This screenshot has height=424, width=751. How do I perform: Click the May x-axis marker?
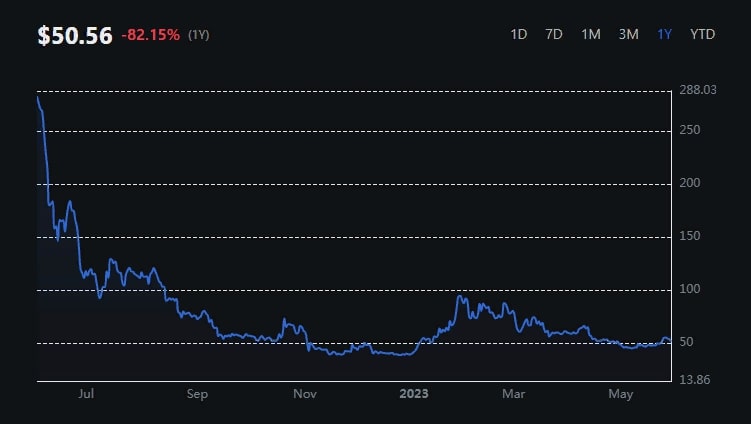point(621,394)
